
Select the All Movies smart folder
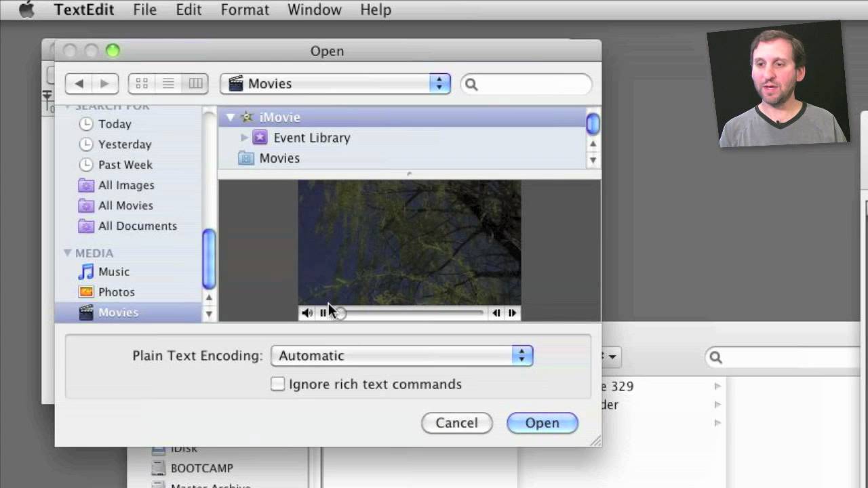[x=127, y=205]
